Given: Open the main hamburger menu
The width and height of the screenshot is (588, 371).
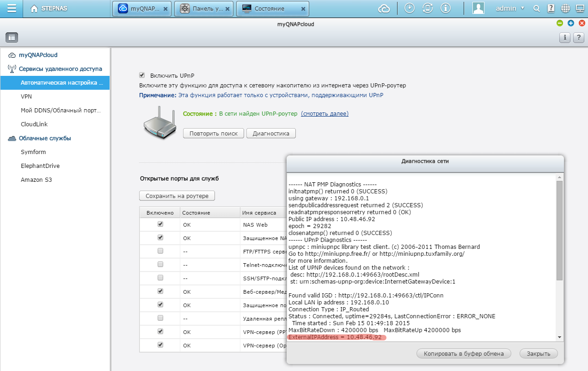Looking at the screenshot, I should point(12,8).
